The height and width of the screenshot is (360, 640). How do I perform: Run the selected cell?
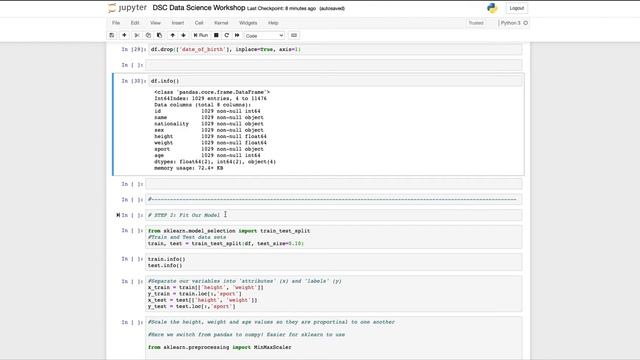[201, 36]
